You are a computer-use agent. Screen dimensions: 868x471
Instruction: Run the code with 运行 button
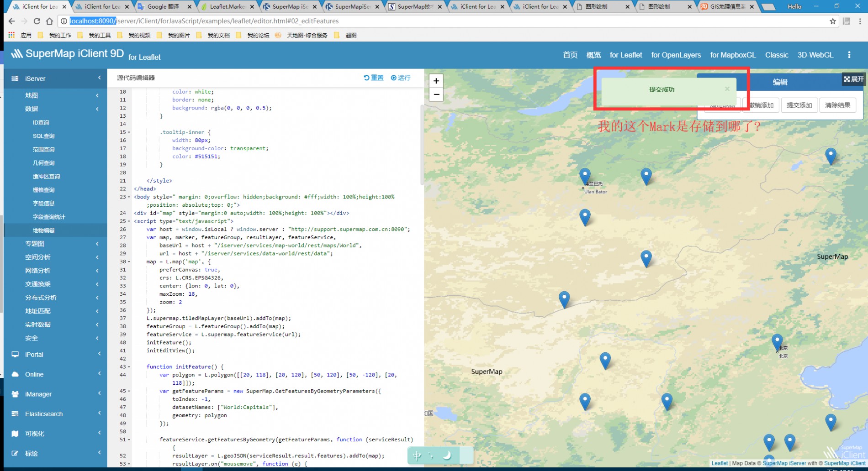401,78
